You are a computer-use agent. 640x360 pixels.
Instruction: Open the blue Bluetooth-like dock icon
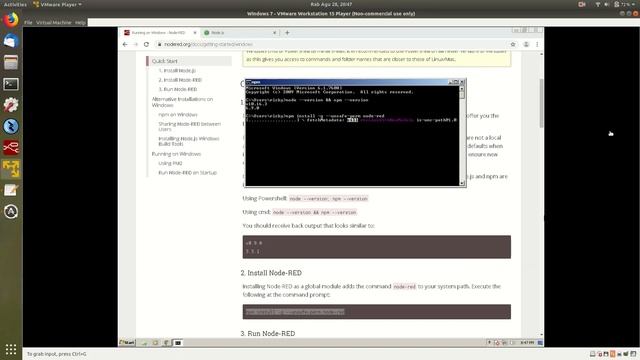[11, 127]
